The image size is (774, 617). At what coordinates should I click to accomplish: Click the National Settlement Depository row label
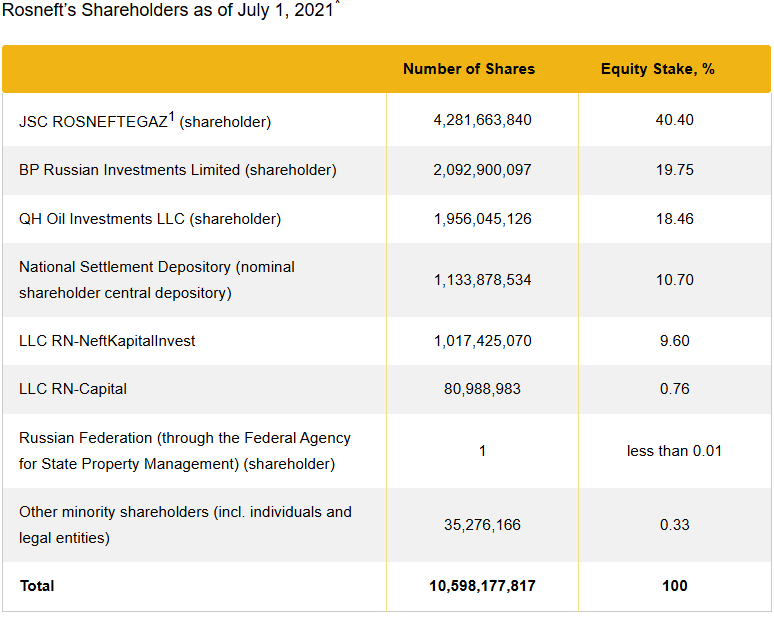157,280
